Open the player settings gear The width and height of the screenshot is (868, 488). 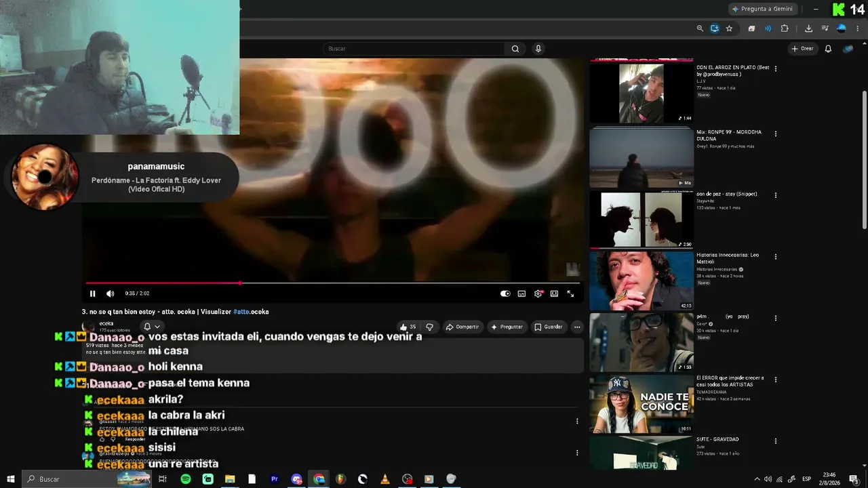tap(538, 293)
